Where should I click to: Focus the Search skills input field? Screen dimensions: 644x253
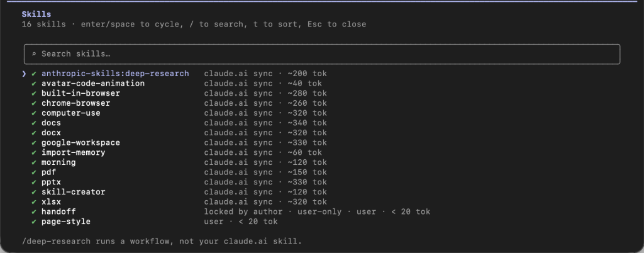click(x=322, y=54)
